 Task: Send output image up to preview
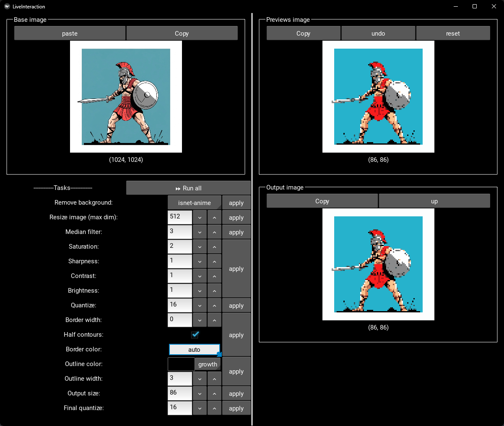click(x=434, y=201)
